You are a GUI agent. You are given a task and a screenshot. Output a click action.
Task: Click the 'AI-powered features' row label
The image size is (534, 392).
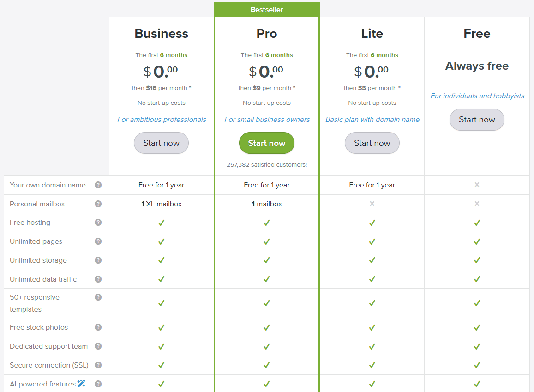pyautogui.click(x=42, y=384)
